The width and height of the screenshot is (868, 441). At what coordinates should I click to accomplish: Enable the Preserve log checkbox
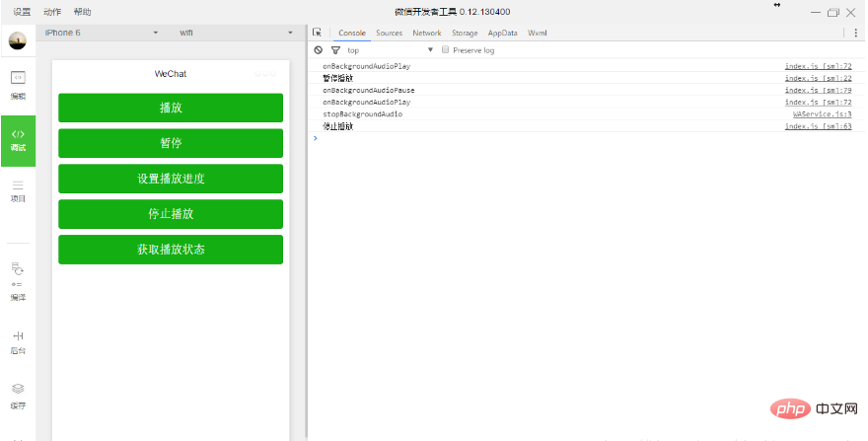[445, 50]
